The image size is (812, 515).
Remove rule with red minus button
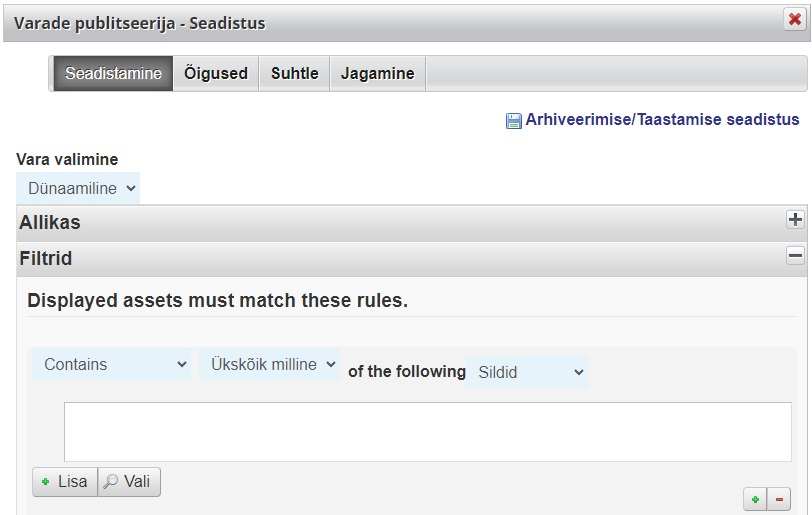tap(779, 499)
